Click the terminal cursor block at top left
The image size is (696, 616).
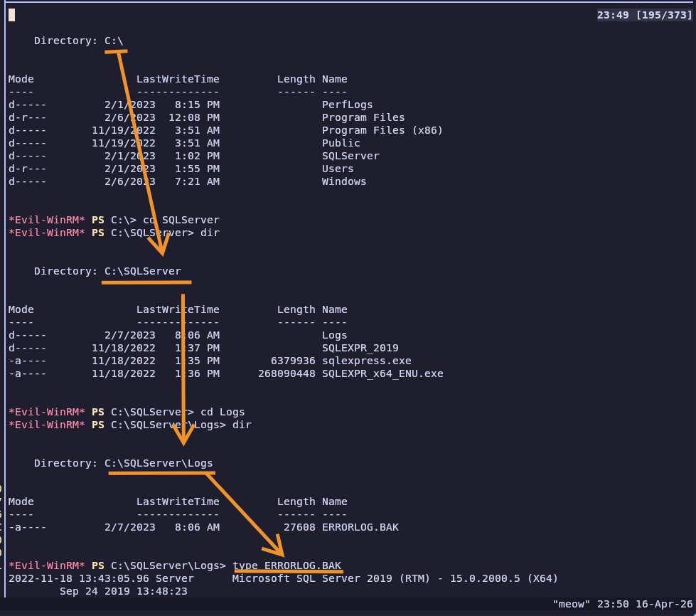pos(11,15)
